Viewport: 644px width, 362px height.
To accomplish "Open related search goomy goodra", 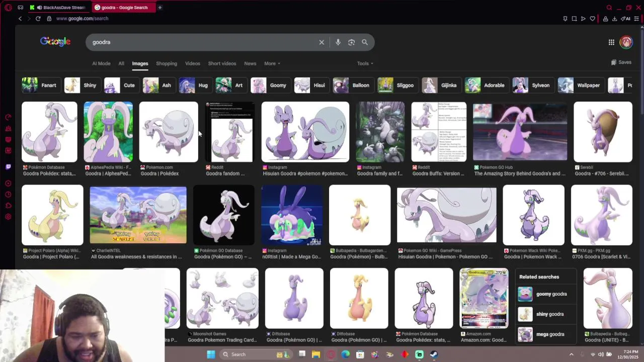I will tap(546, 294).
